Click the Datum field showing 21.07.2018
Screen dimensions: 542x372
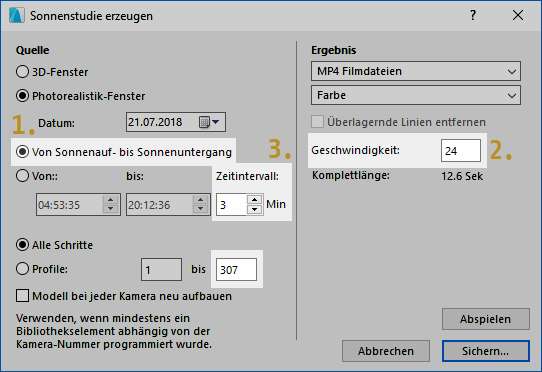point(176,122)
